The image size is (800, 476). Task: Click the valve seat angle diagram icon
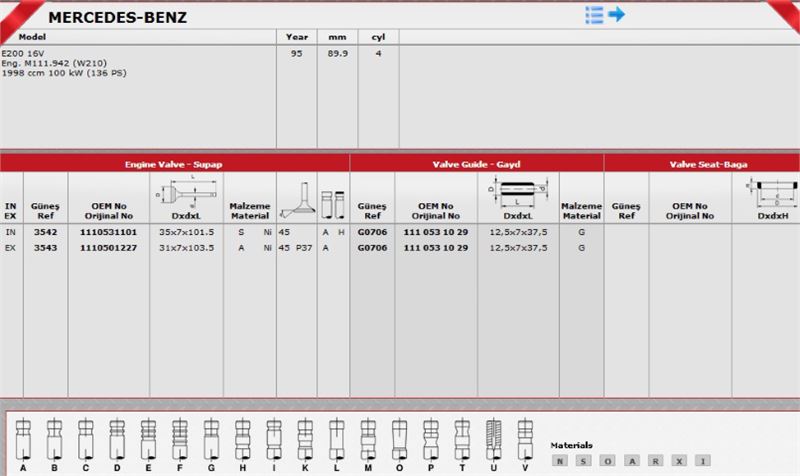[296, 200]
